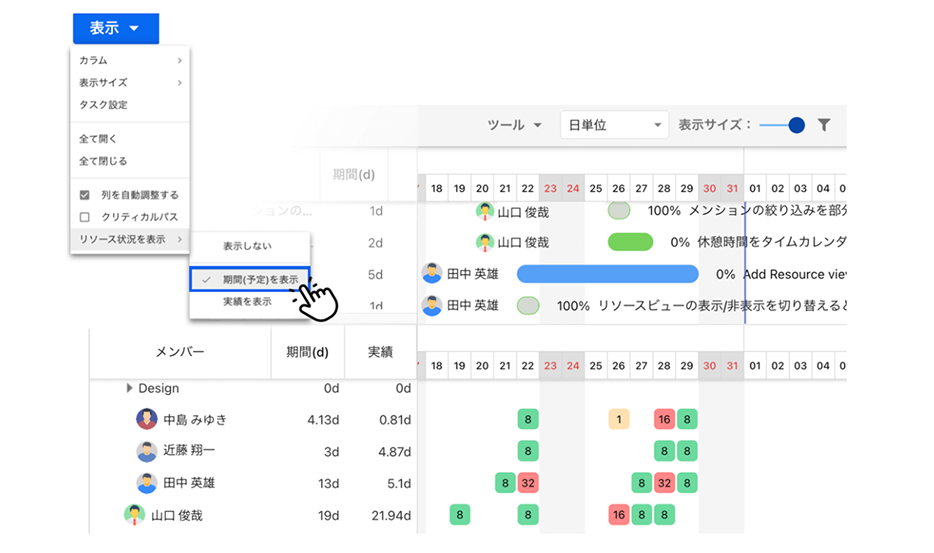Click 山口 俊哉's avatar in the resource list

pyautogui.click(x=134, y=515)
